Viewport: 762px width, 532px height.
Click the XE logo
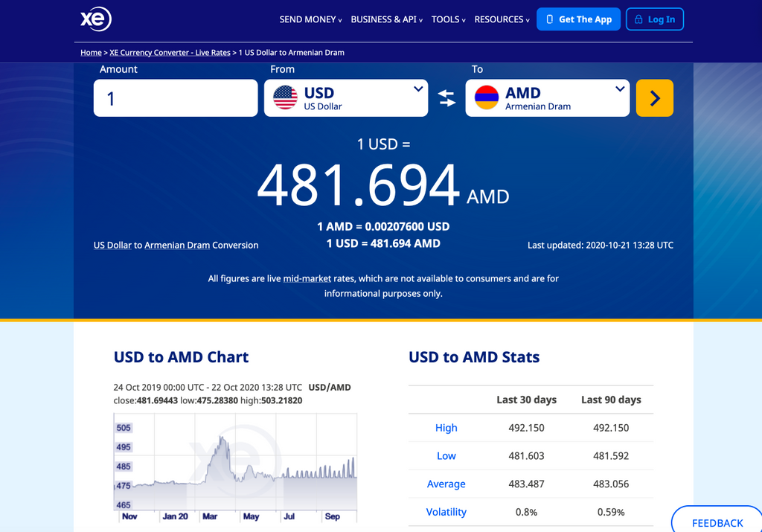click(x=96, y=19)
